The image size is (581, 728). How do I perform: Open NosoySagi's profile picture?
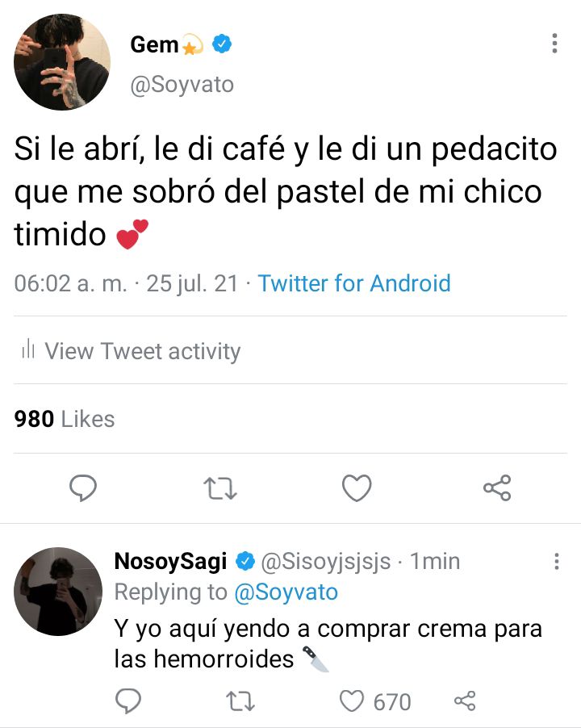pos(58,592)
